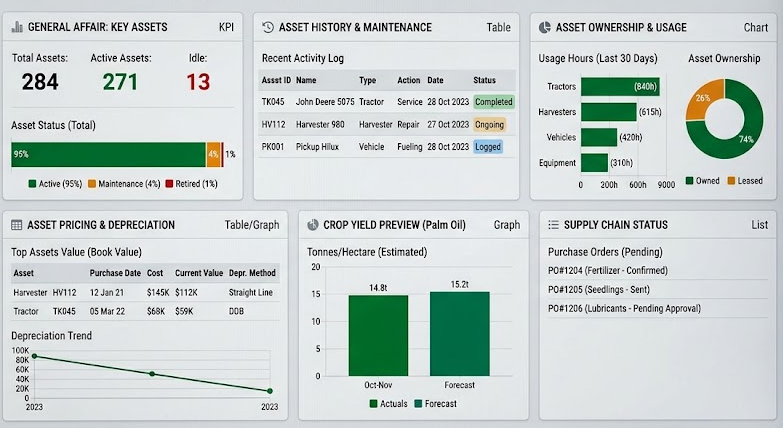The width and height of the screenshot is (783, 428).
Task: Click the Logged status badge for PK001
Action: (488, 147)
